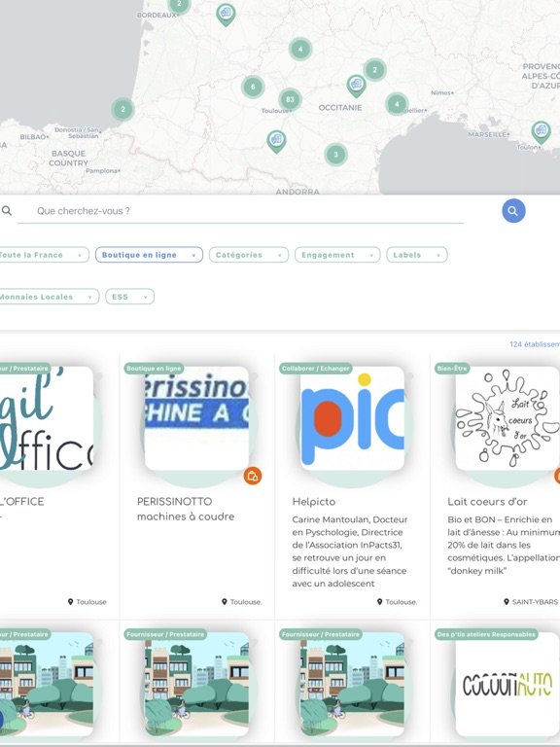Open the cluster marker 4 near Montpellier

397,104
